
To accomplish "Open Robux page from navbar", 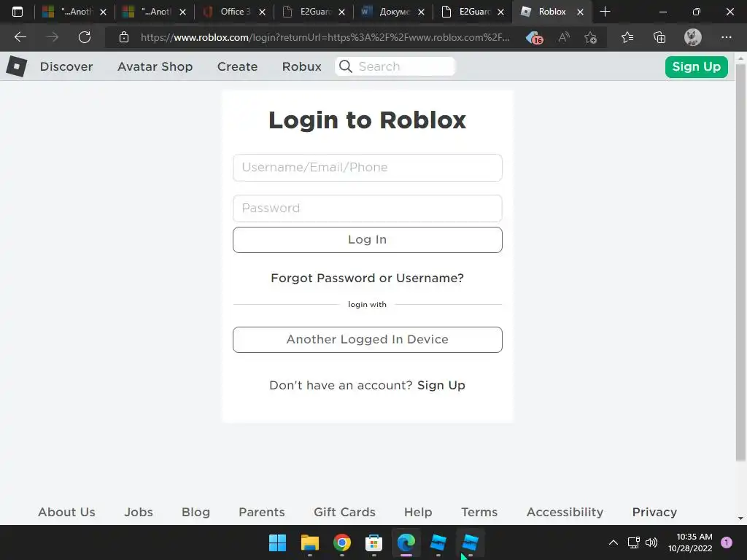I will (301, 66).
